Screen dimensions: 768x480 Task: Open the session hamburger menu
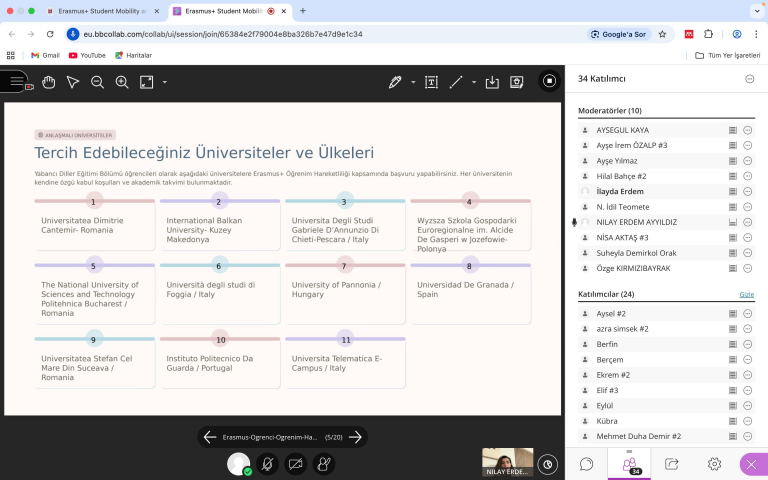point(16,81)
